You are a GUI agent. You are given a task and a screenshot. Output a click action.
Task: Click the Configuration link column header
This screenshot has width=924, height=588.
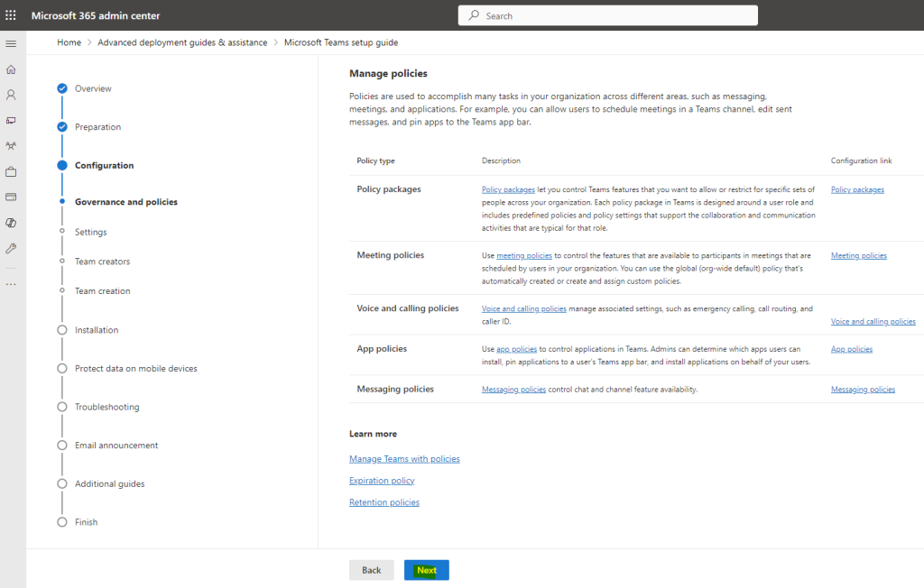[862, 161]
